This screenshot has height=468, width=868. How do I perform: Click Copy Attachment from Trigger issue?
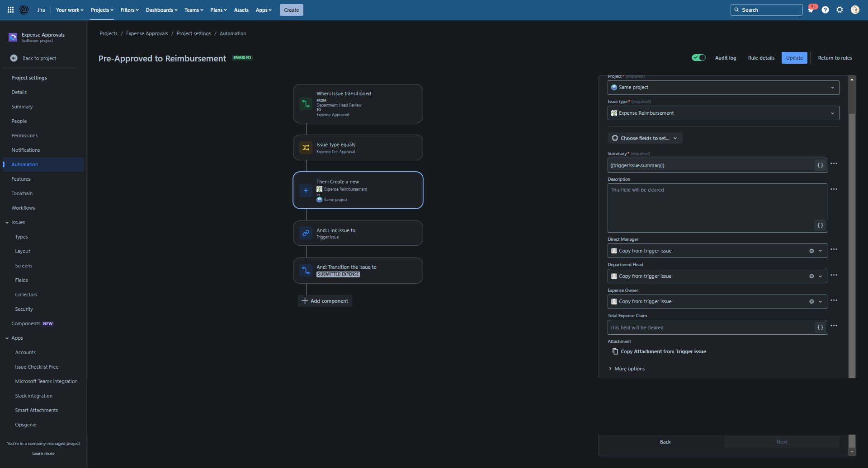(x=659, y=351)
